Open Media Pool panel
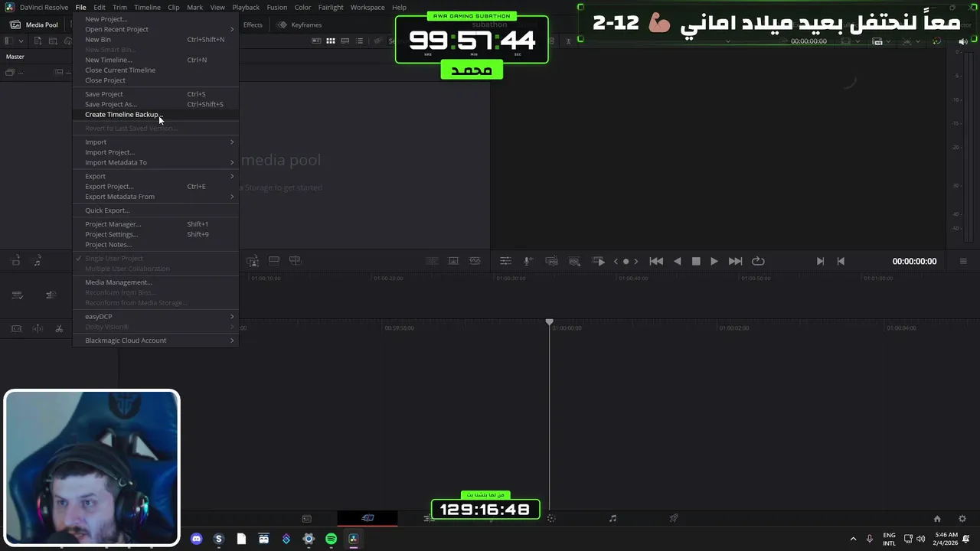Screen dimensions: 980x551 [34, 24]
